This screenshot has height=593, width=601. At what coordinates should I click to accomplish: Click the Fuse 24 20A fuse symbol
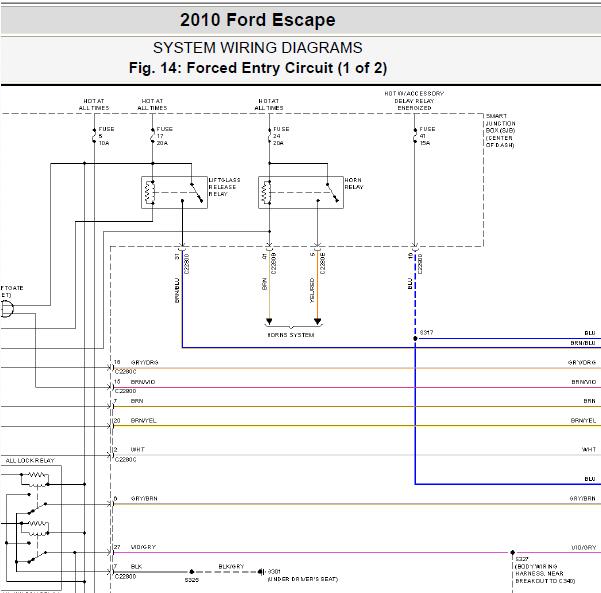coord(269,136)
